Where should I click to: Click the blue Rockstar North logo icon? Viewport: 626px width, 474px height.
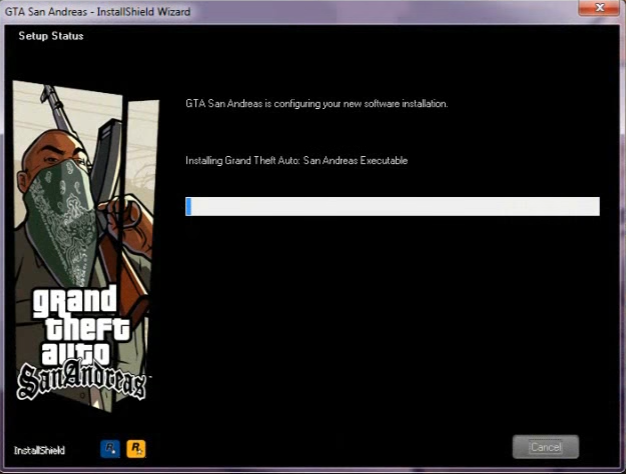click(108, 449)
